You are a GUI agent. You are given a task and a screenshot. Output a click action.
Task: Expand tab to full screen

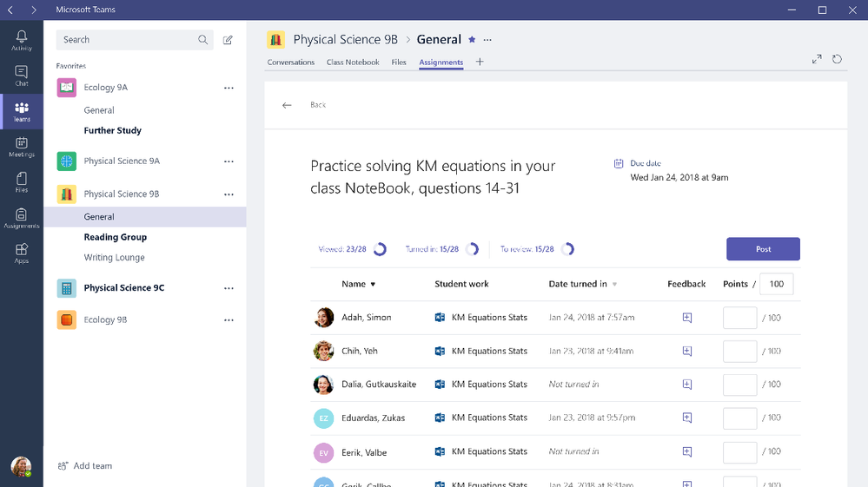tap(817, 59)
